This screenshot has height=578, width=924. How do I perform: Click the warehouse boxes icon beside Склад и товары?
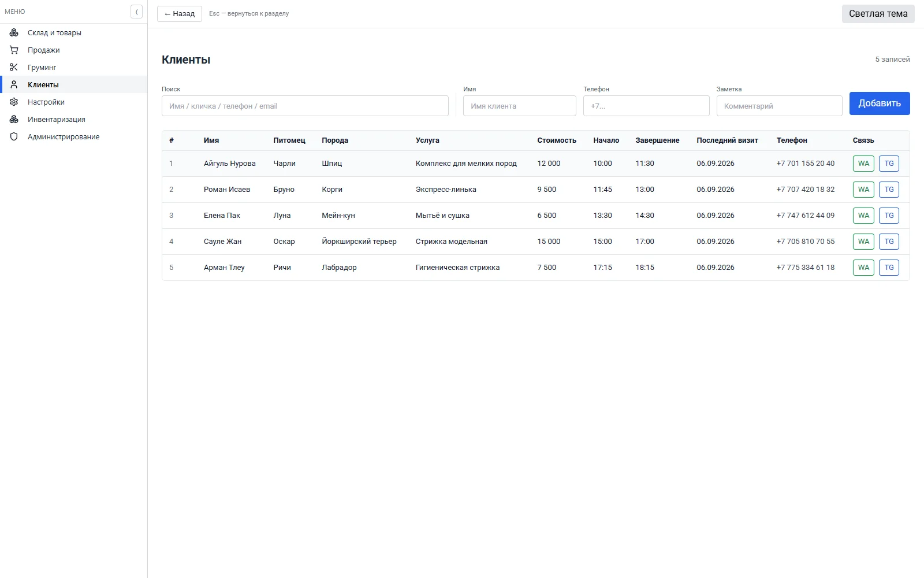14,32
